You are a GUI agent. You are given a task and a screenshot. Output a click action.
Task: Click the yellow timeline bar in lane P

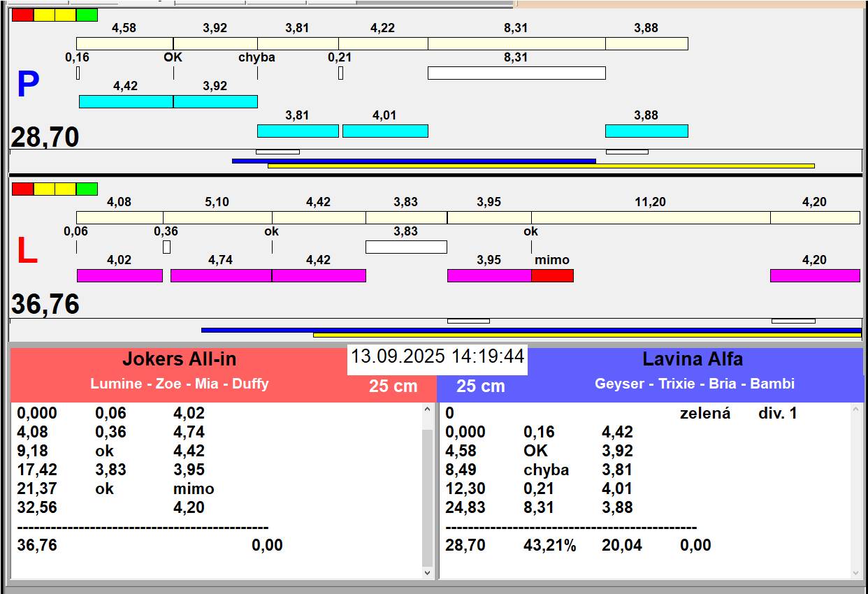541,166
